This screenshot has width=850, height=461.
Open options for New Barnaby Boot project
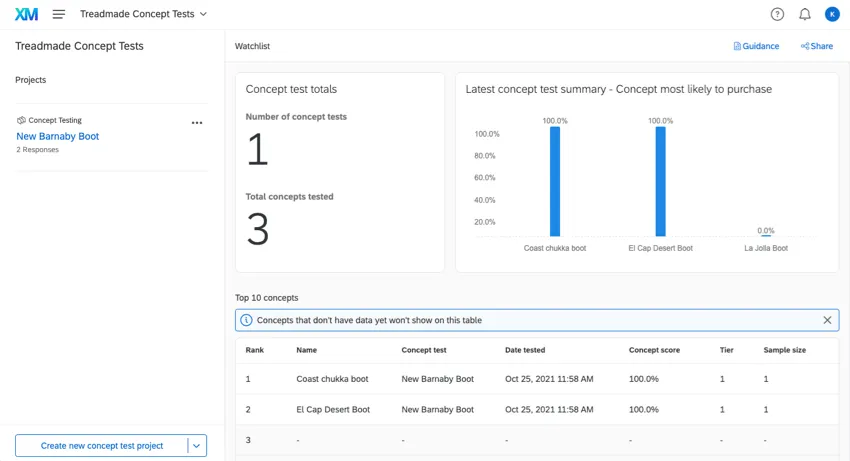(197, 123)
